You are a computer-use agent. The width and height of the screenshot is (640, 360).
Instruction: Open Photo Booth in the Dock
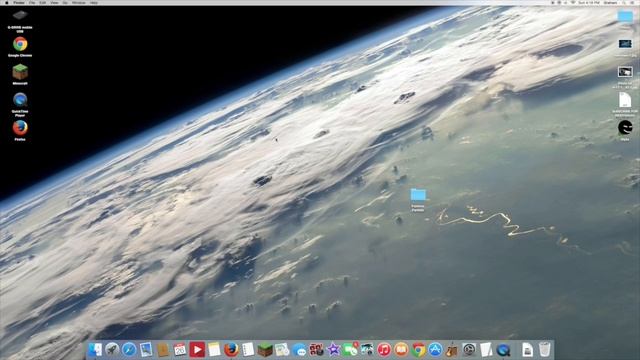316,350
